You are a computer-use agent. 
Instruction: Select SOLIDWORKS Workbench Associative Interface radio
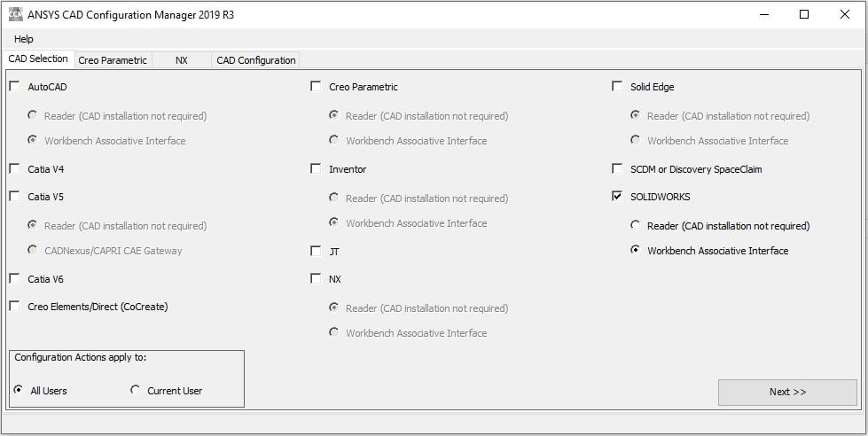[x=635, y=250]
